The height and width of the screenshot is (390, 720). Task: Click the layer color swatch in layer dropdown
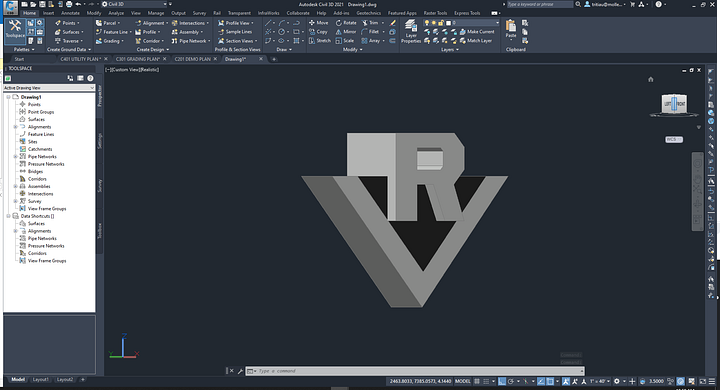(449, 23)
